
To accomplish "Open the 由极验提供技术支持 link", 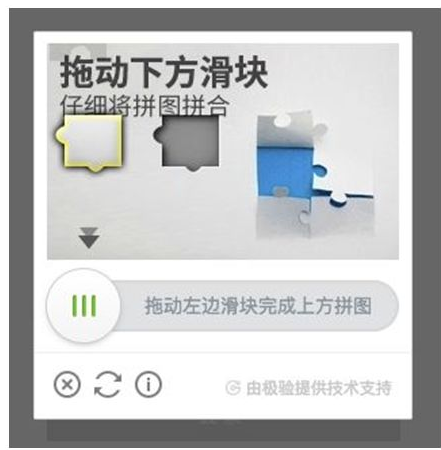I will tap(318, 388).
